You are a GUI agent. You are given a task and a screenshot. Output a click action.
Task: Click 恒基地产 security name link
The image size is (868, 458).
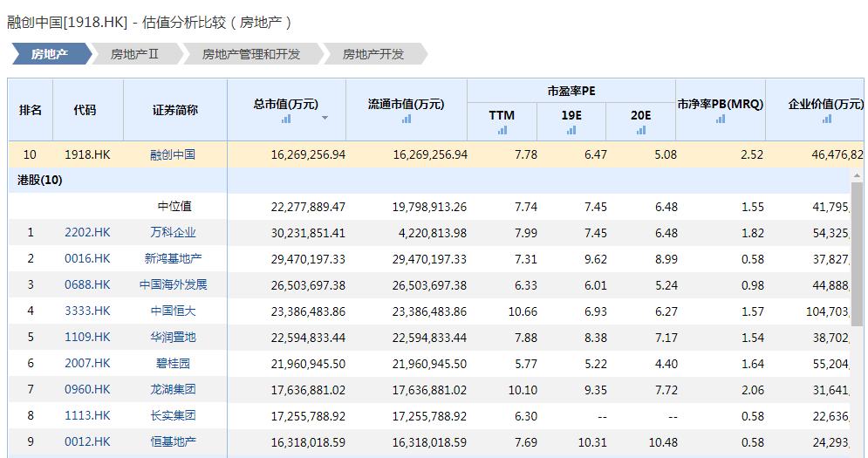pos(174,441)
